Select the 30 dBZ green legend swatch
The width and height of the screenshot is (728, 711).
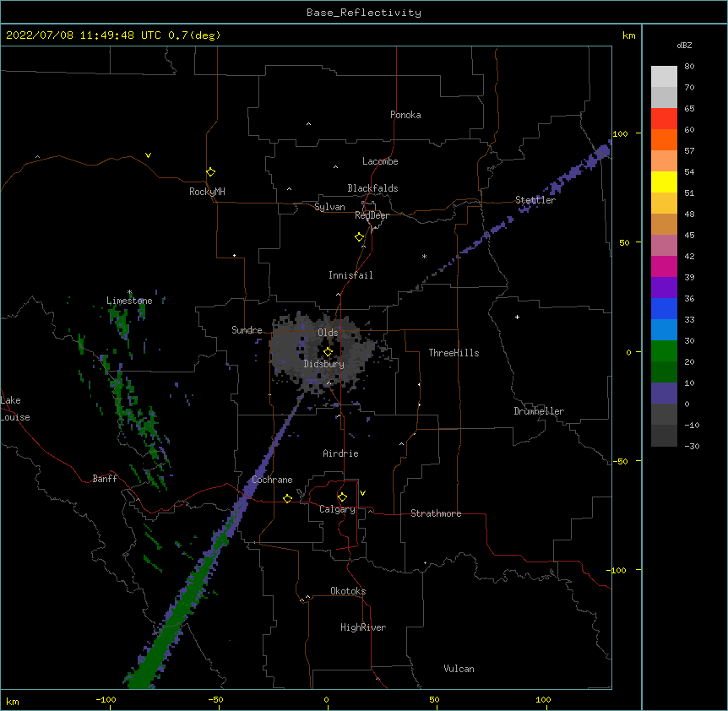coord(664,351)
